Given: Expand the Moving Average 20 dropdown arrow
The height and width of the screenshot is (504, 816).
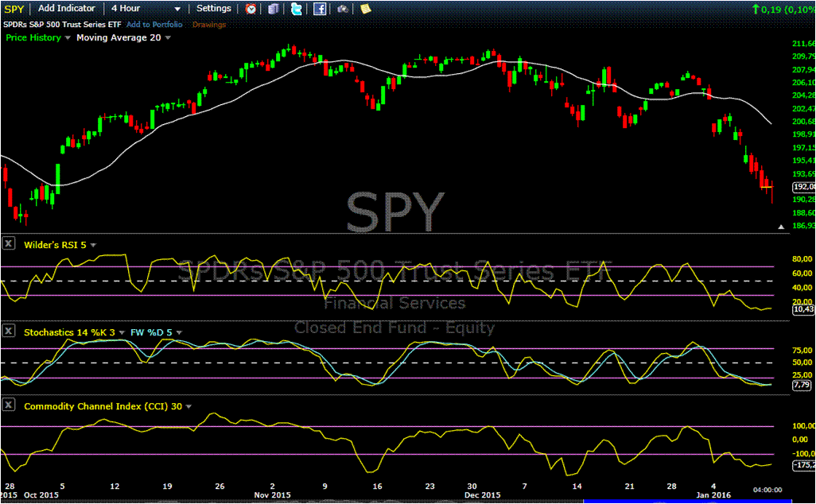Looking at the screenshot, I should (168, 38).
